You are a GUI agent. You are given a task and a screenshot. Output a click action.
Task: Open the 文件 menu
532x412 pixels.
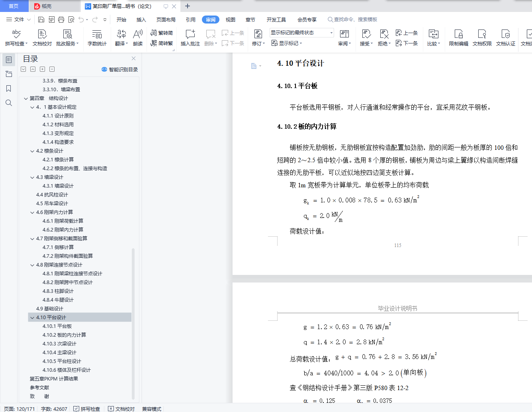(19, 20)
